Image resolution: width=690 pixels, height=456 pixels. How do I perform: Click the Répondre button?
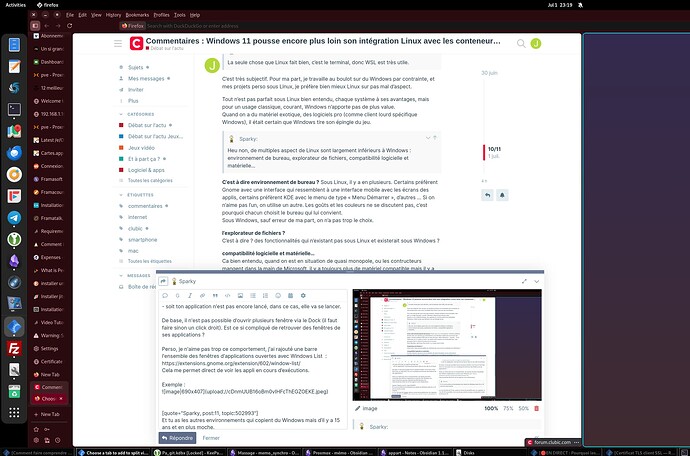click(x=177, y=438)
